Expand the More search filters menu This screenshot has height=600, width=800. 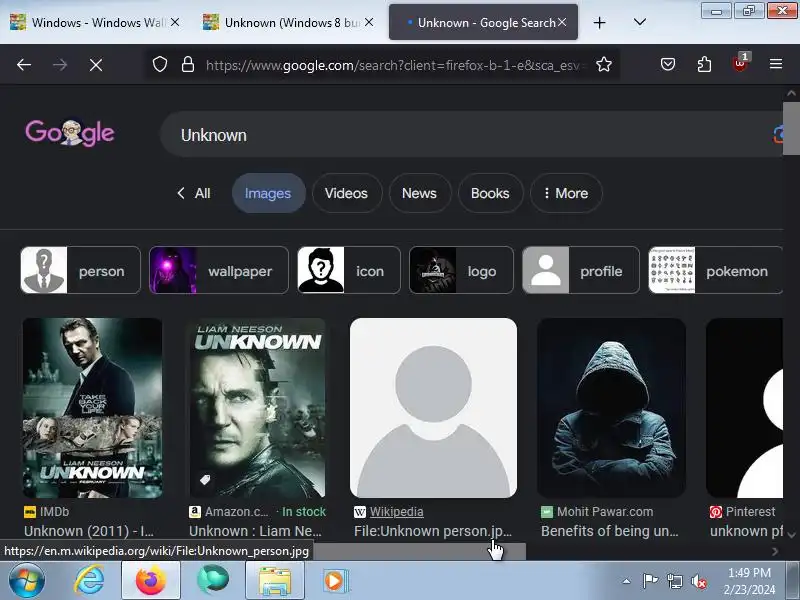pos(566,193)
